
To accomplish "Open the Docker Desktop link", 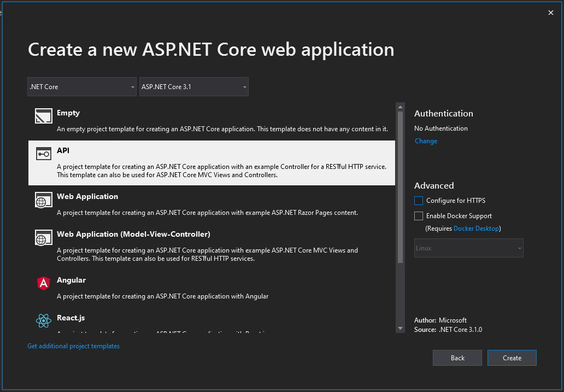I will pos(476,229).
